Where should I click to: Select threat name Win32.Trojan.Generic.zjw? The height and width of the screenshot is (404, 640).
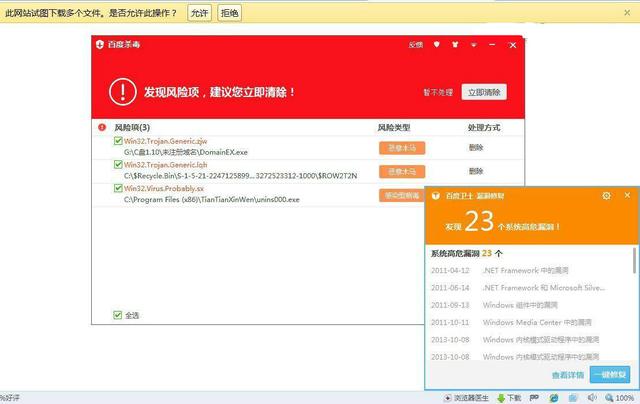166,141
